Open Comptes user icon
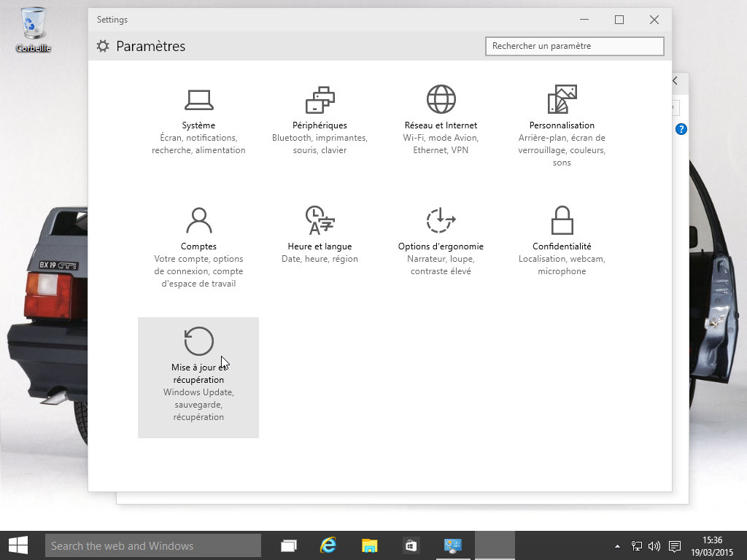Screen dimensions: 747x560 tap(198, 220)
